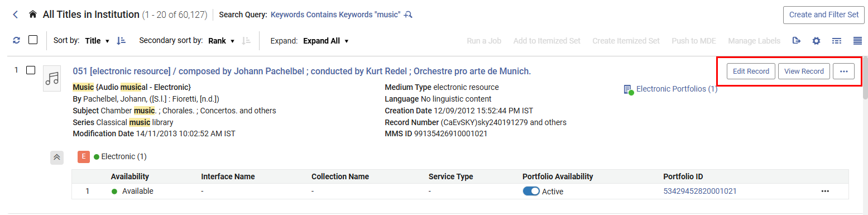Click the Portfolio ID column header

click(683, 176)
